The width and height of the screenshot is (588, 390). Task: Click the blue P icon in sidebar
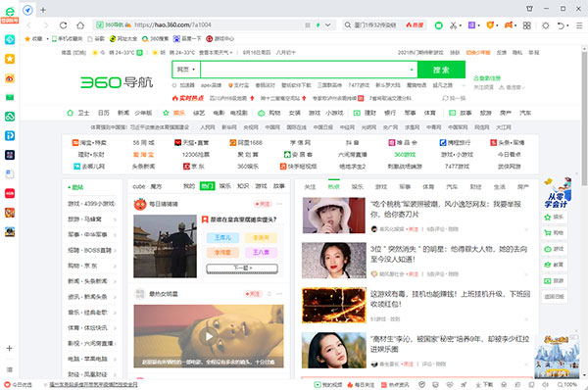coord(10,135)
